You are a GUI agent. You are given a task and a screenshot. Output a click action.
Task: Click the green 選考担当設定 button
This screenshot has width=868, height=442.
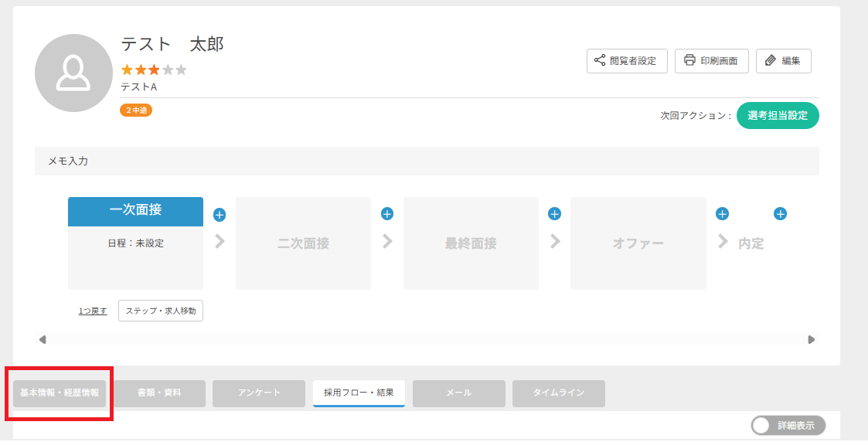pyautogui.click(x=777, y=115)
